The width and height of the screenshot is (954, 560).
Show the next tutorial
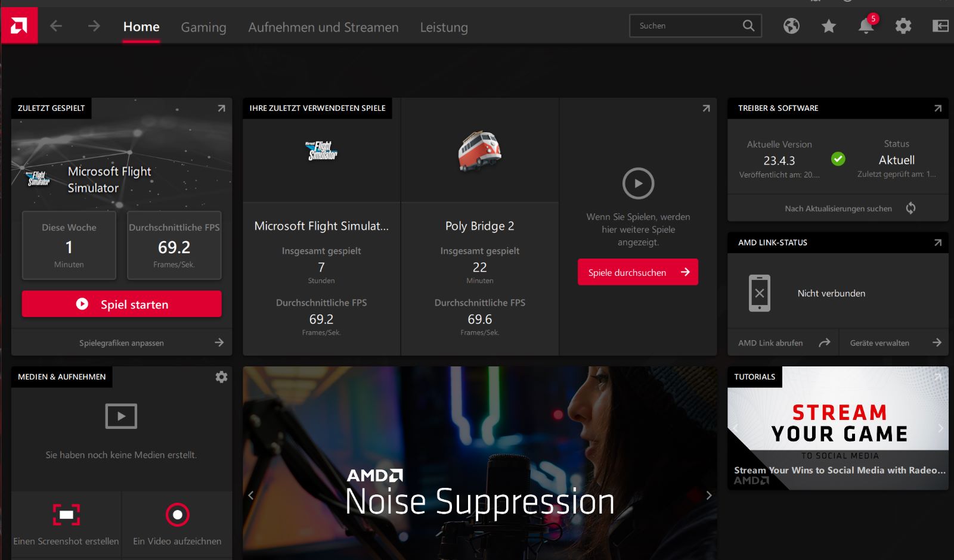[x=941, y=428]
